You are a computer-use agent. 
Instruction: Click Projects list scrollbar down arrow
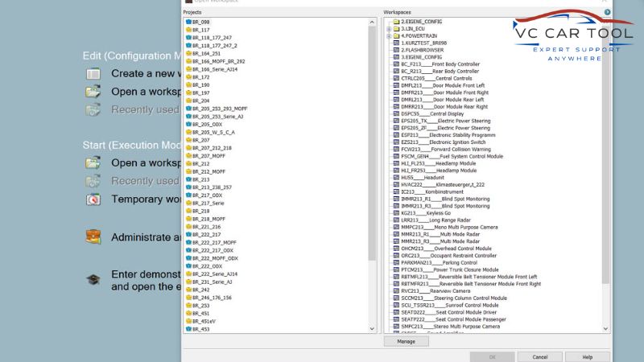coord(371,329)
